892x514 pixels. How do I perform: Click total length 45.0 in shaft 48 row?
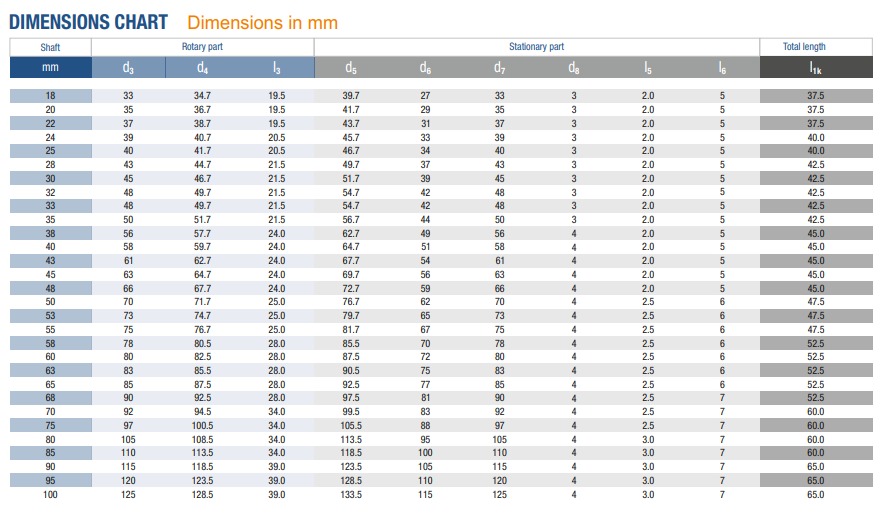(816, 289)
